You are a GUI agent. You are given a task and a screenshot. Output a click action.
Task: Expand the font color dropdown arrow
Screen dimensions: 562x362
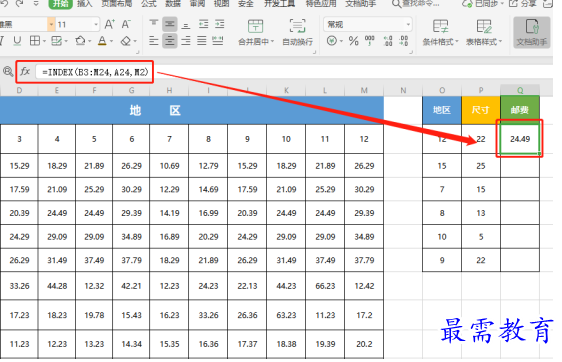tap(111, 41)
